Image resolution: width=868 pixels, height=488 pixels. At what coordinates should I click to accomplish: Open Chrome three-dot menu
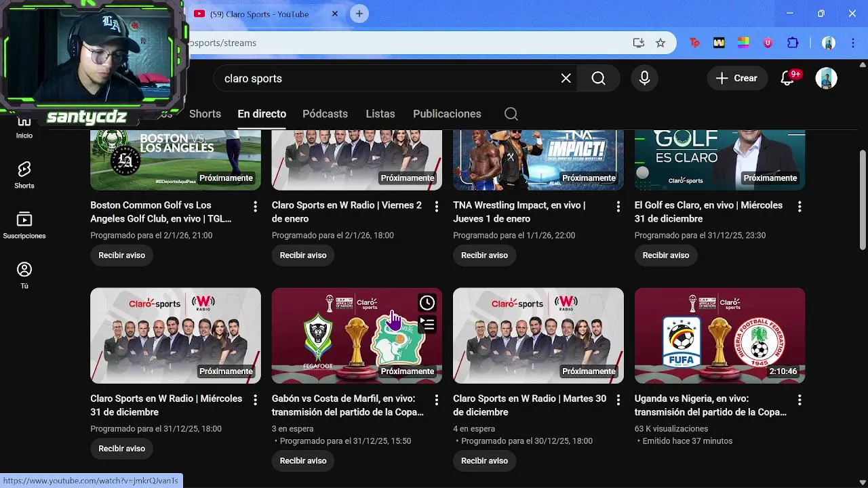853,43
